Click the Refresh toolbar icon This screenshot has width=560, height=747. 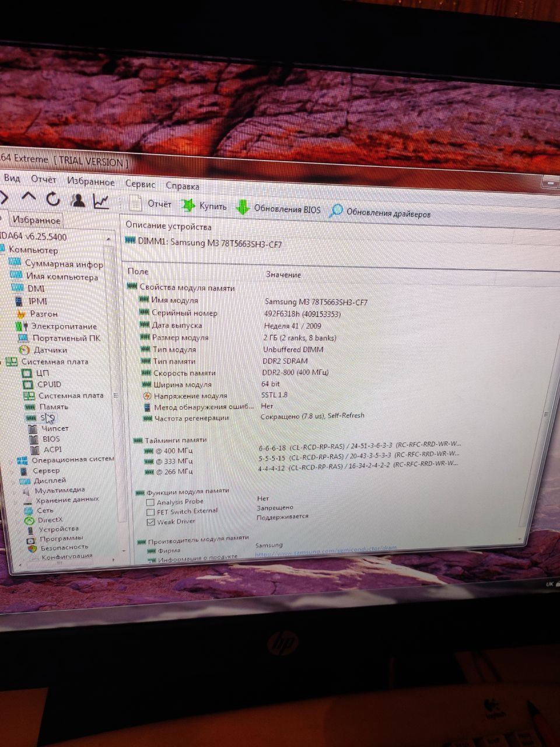(53, 199)
